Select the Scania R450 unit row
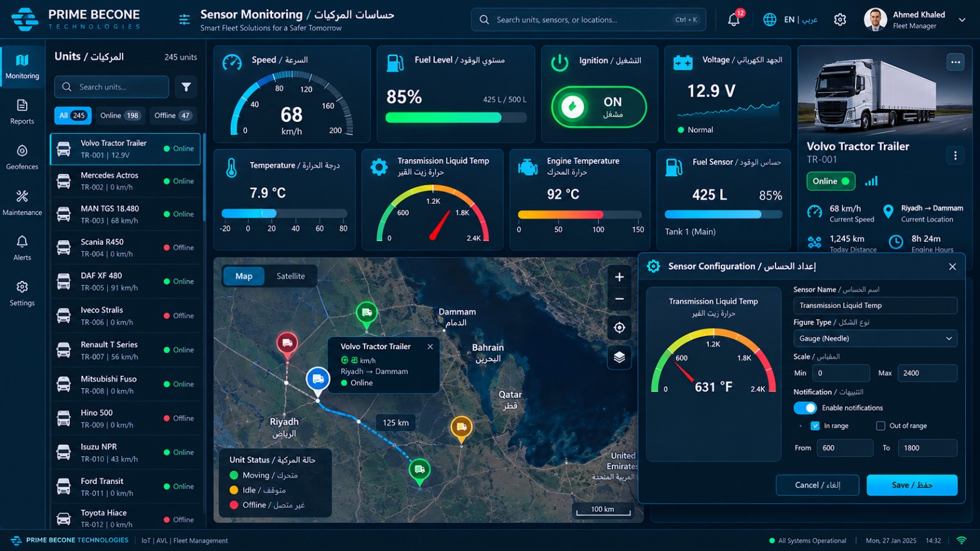Screen dimensions: 980x551 (x=125, y=247)
